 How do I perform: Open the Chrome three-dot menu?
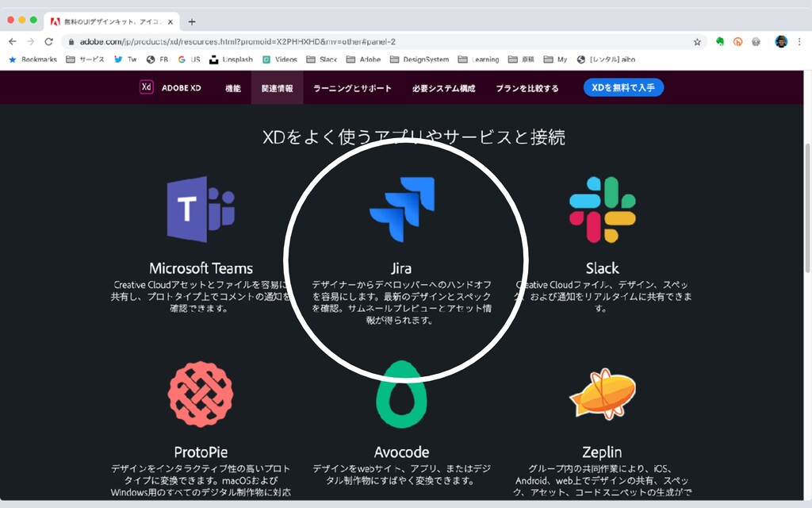pos(799,41)
